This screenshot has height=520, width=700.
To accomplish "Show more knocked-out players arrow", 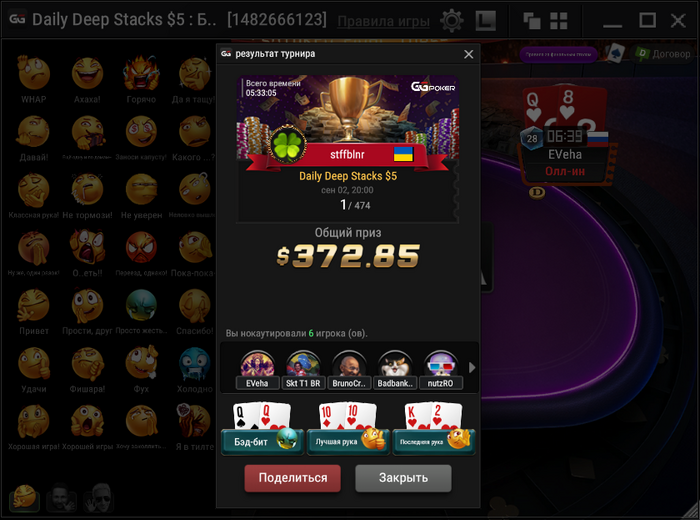I will click(x=472, y=367).
